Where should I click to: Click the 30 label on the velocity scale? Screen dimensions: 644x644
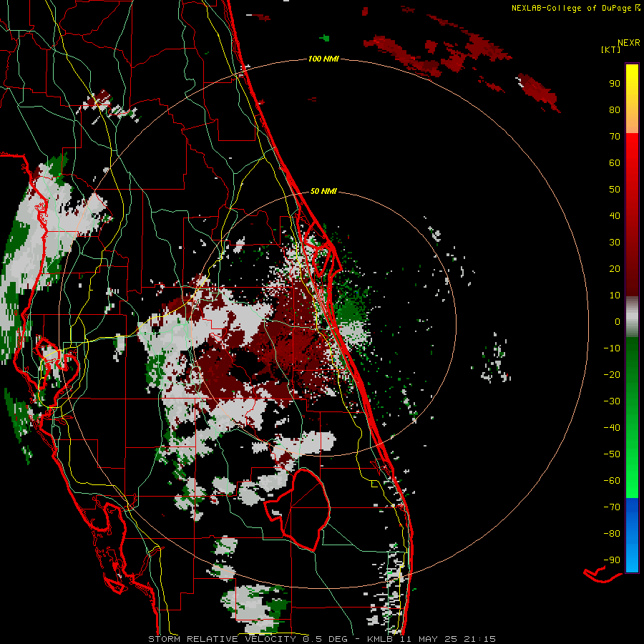[x=615, y=242]
